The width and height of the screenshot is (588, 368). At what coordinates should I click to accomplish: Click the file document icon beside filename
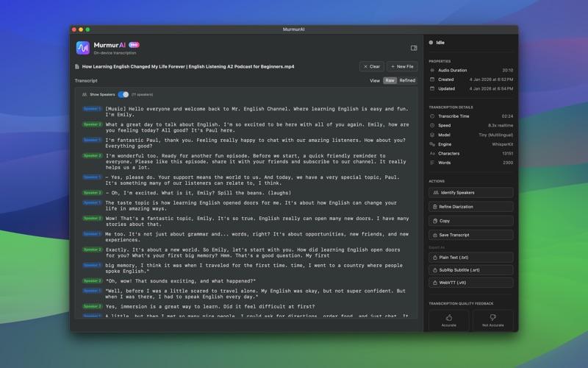tap(77, 66)
